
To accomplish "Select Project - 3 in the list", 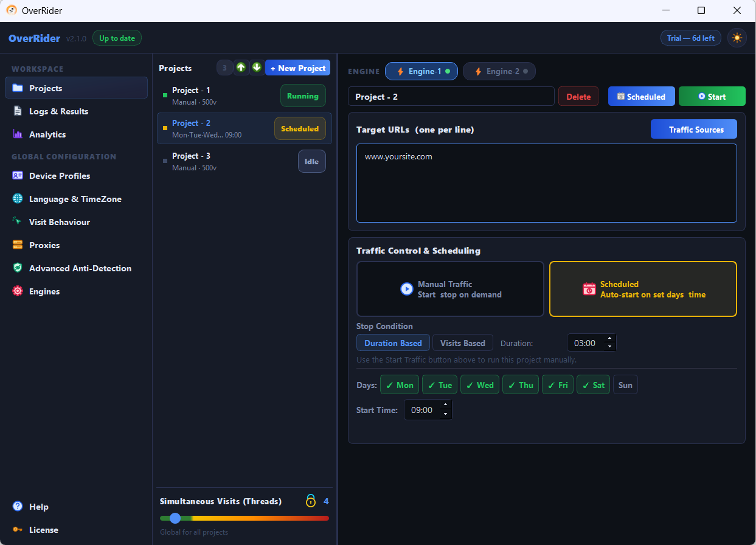I will [x=244, y=161].
